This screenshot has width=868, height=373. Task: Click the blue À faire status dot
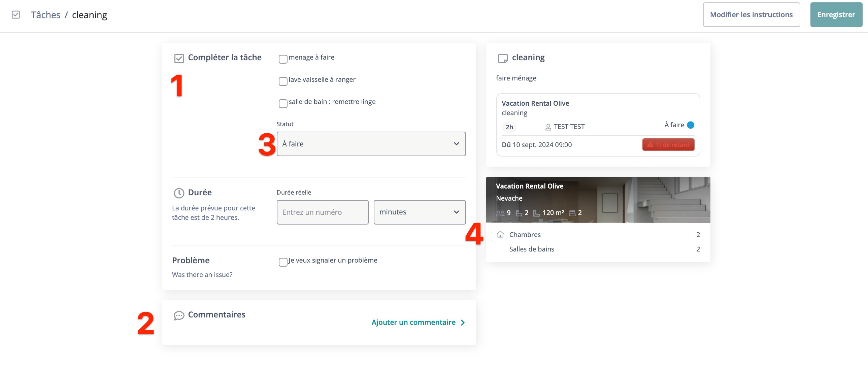pos(691,125)
